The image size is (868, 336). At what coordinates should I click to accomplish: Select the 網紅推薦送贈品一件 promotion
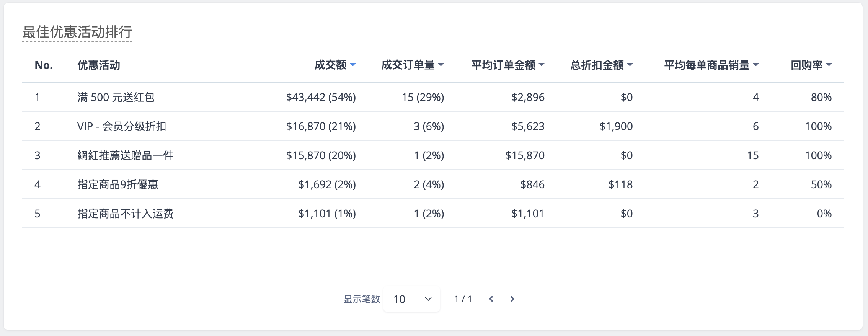(x=126, y=155)
